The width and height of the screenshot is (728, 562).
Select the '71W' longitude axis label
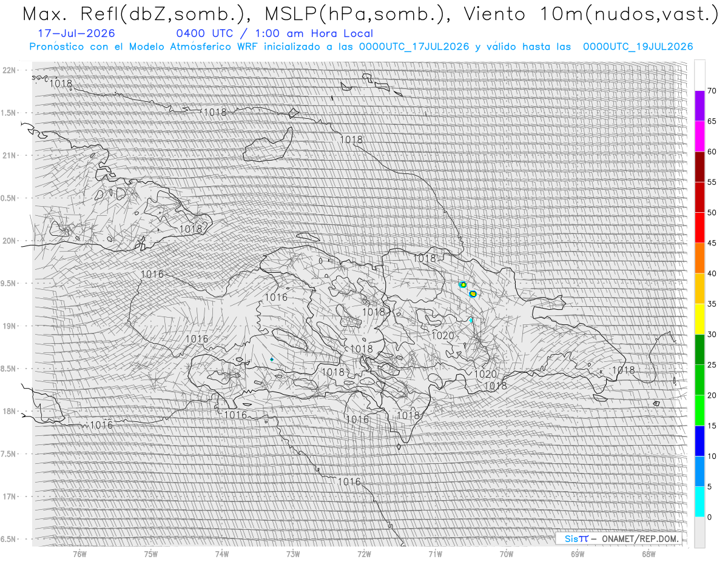click(x=435, y=554)
